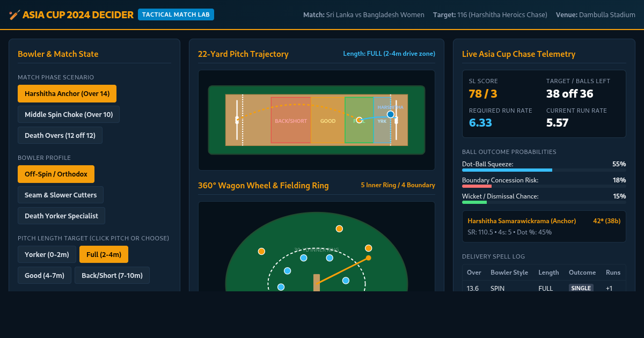Click the Length: FULL (2-4m drive zone) label

pos(389,54)
